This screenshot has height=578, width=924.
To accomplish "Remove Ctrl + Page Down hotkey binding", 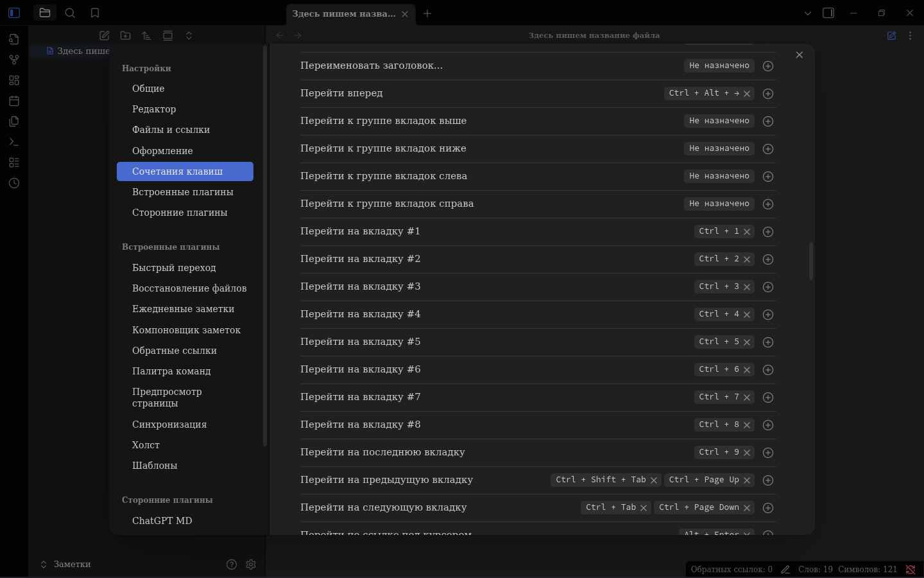I will pos(747,508).
